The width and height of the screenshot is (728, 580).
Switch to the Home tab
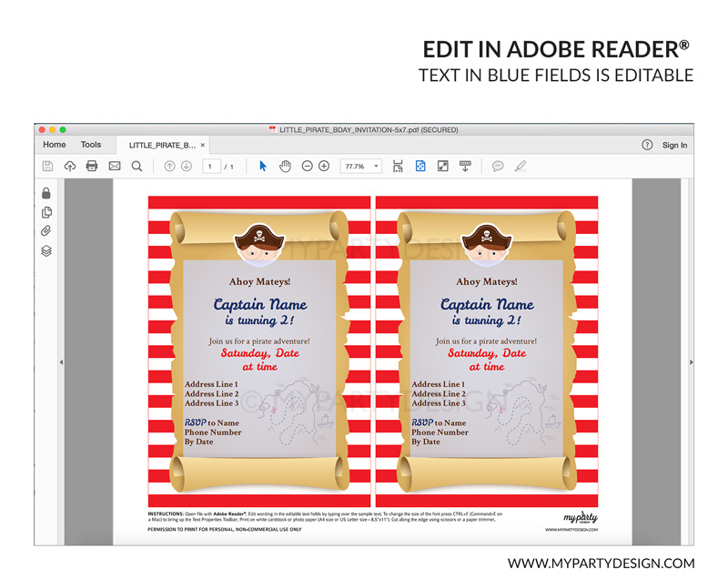[55, 145]
